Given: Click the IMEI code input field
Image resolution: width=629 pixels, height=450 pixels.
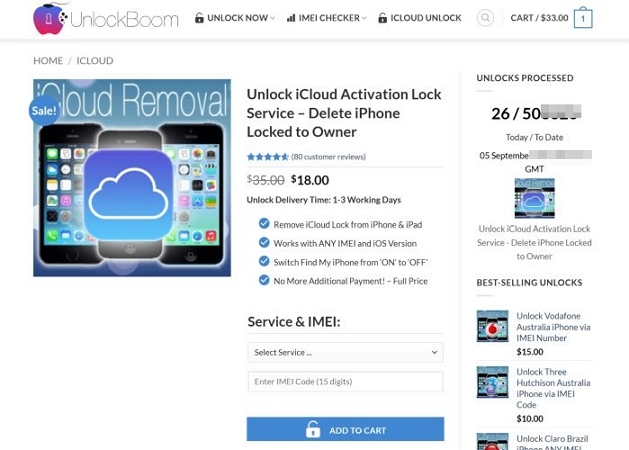Looking at the screenshot, I should click(x=345, y=381).
